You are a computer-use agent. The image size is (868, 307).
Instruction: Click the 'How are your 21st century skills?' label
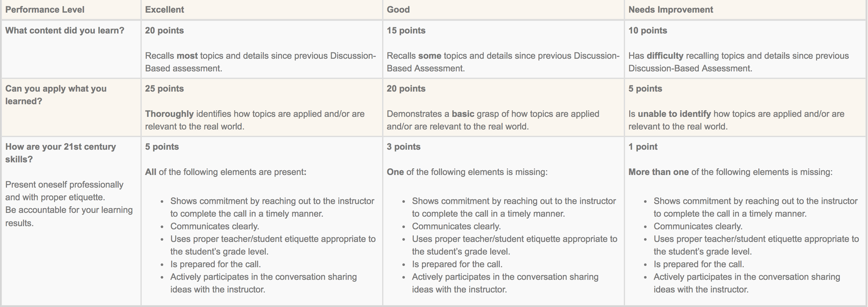61,153
